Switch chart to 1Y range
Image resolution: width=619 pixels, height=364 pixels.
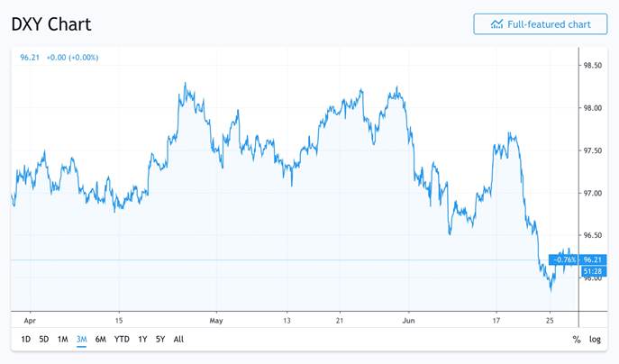142,340
